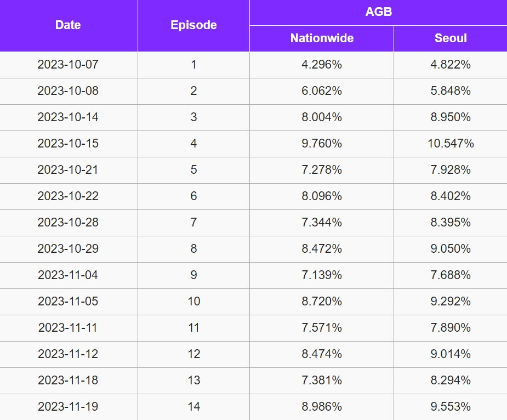Viewport: 507px width, 420px height.
Task: Select the 2023-10-22 date cell
Action: (68, 196)
